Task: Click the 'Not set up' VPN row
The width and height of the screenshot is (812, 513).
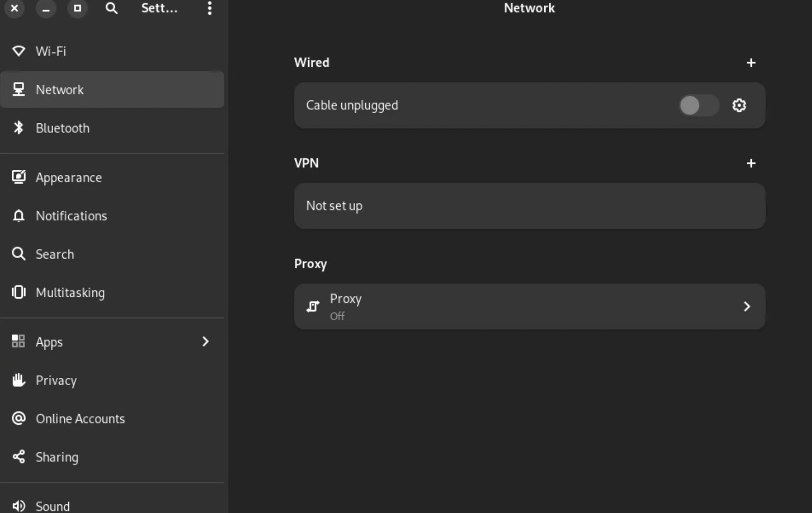Action: 529,206
